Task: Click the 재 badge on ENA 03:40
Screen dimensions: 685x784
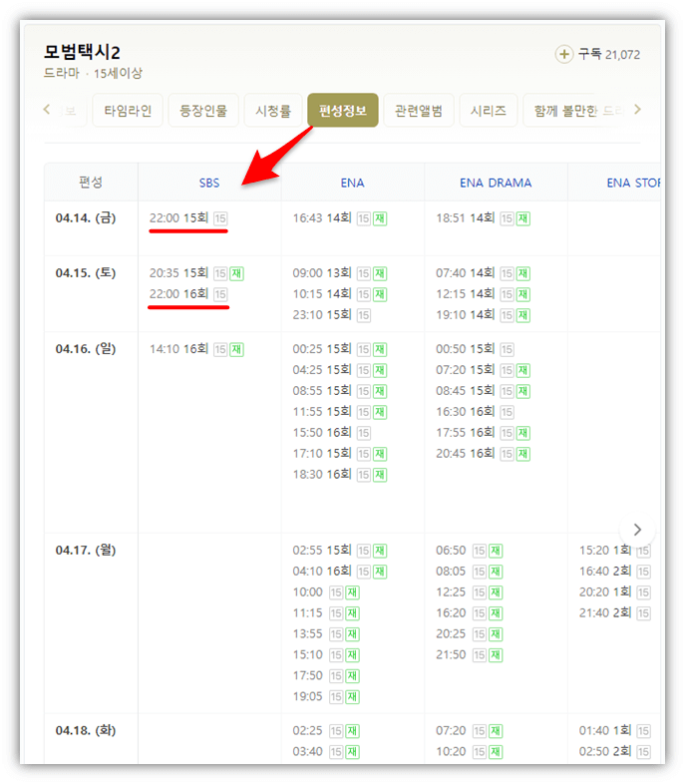Action: [x=352, y=752]
